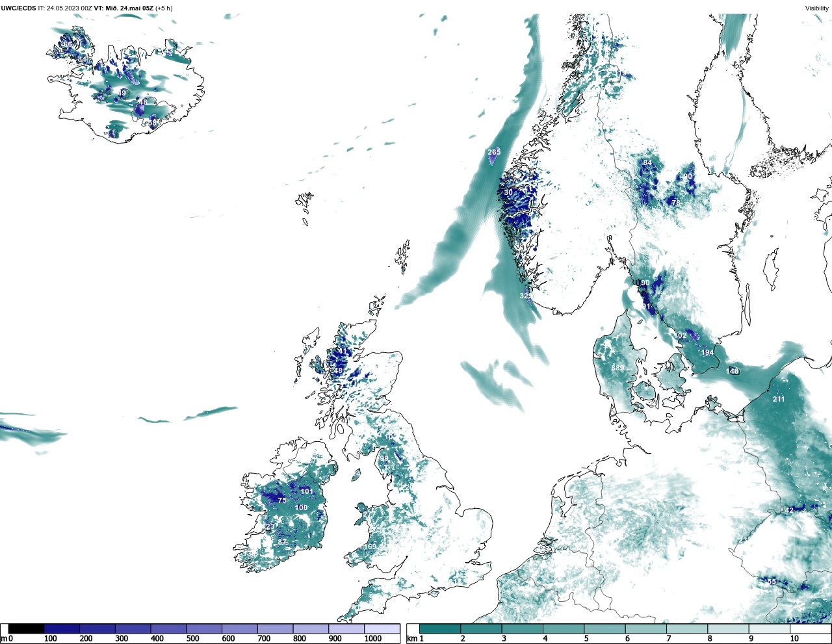
Task: Click the legend tick label "1000"
Action: tap(373, 639)
